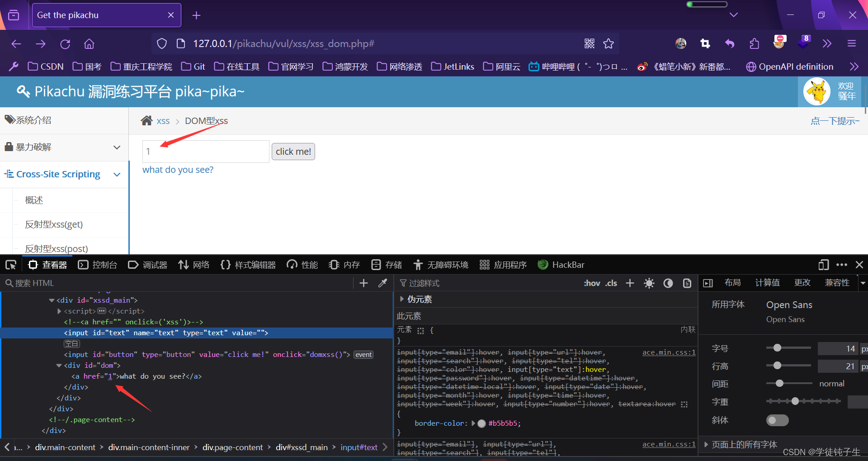Screen dimensions: 868x461
Task: Click the 过滤样式 filter styles field
Action: (488, 283)
